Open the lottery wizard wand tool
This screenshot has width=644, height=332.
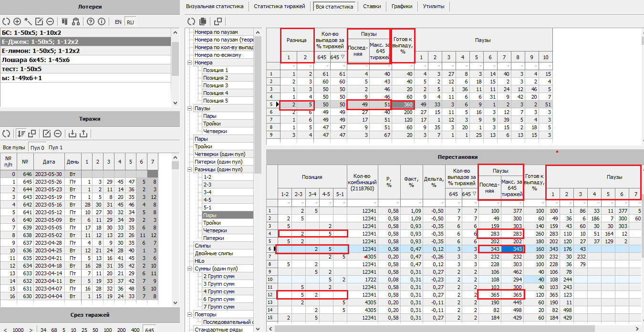pos(28,21)
